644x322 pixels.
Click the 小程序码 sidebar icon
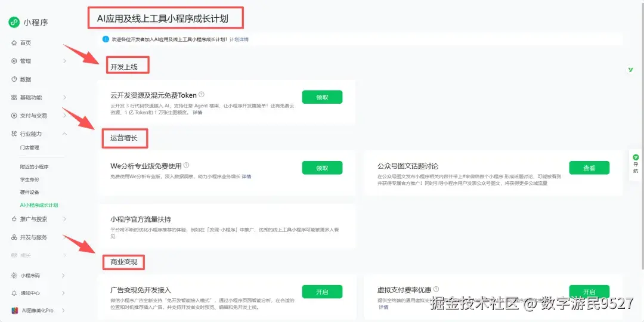coord(14,275)
